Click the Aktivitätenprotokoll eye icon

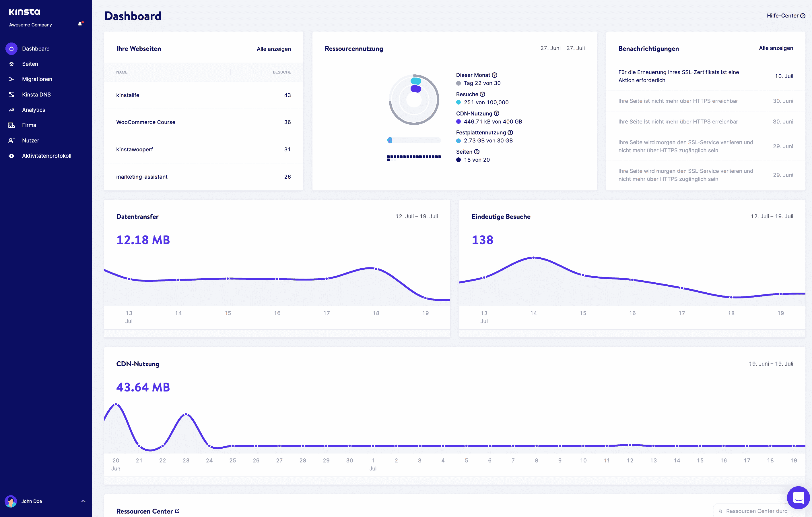coord(11,156)
